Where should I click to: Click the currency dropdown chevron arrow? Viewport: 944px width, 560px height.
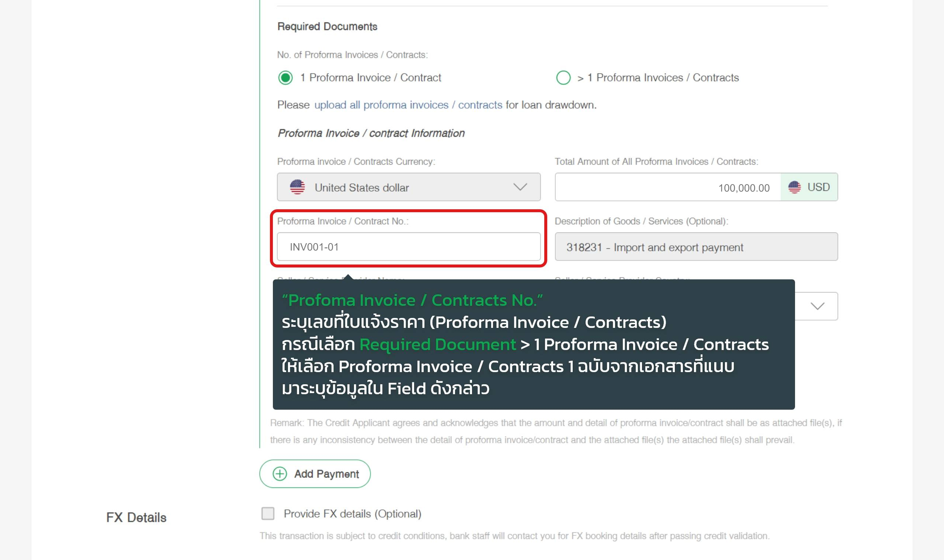[520, 187]
